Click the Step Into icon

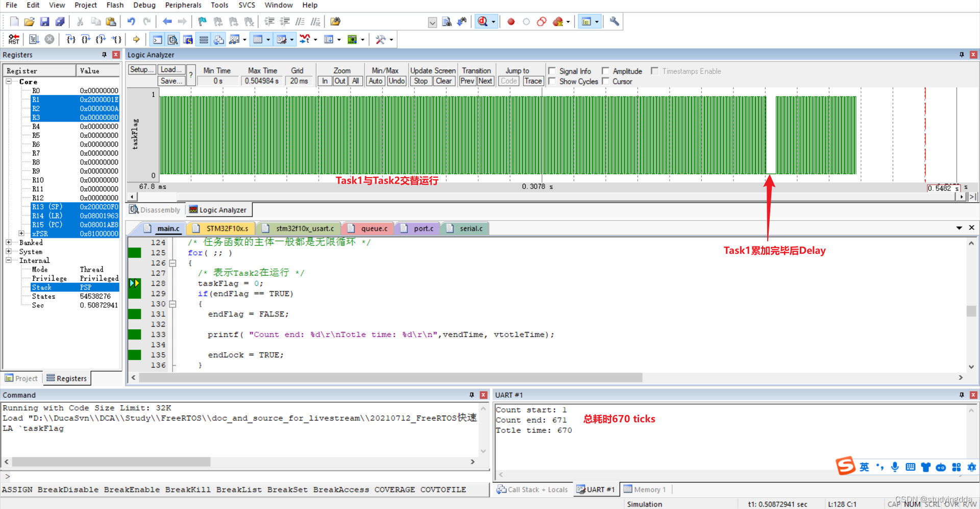[x=71, y=39]
